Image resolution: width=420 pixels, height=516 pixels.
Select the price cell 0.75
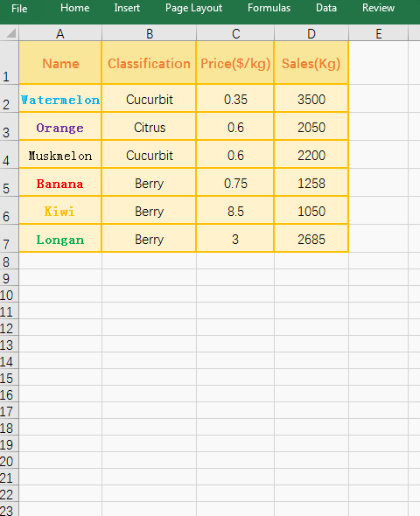pos(235,183)
